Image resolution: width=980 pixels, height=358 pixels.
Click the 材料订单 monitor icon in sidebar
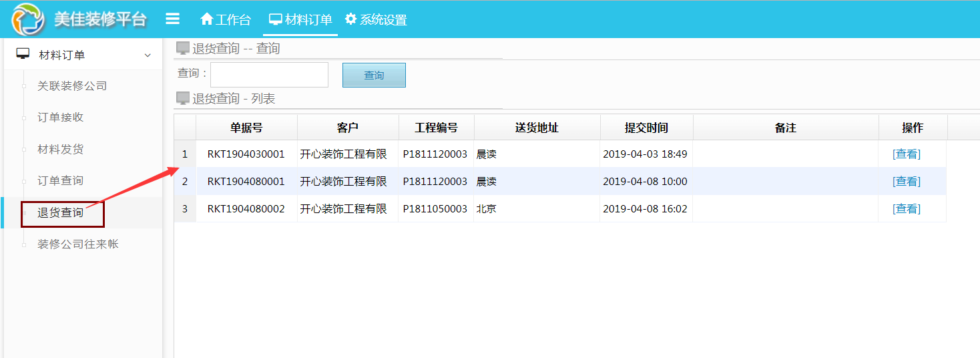point(23,54)
